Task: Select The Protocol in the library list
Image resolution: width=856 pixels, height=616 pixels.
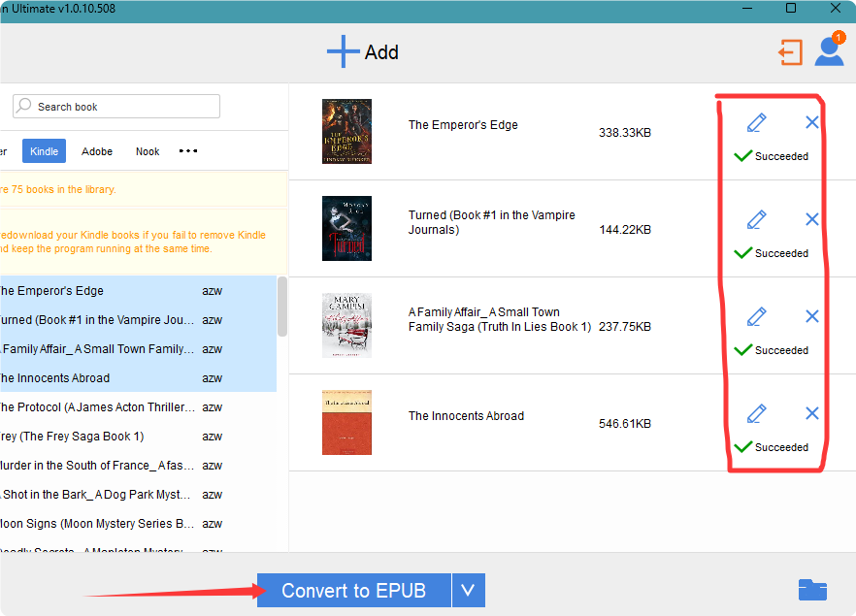Action: (97, 406)
